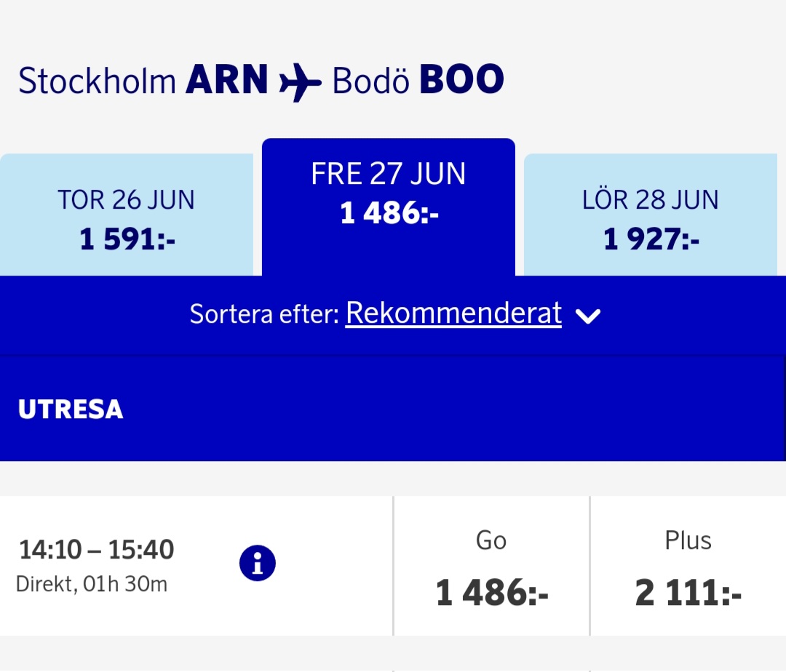The width and height of the screenshot is (786, 672).
Task: Expand sort options chevron arrow
Action: [x=587, y=316]
